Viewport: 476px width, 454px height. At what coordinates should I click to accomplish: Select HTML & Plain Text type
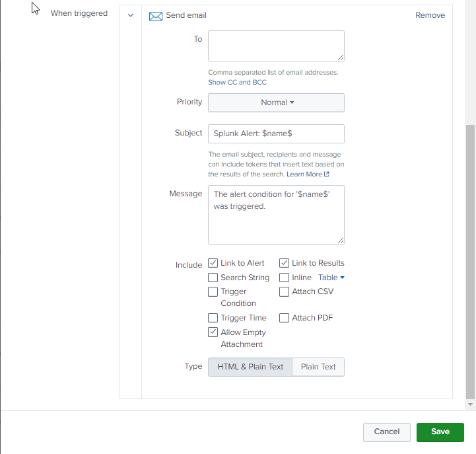point(250,367)
